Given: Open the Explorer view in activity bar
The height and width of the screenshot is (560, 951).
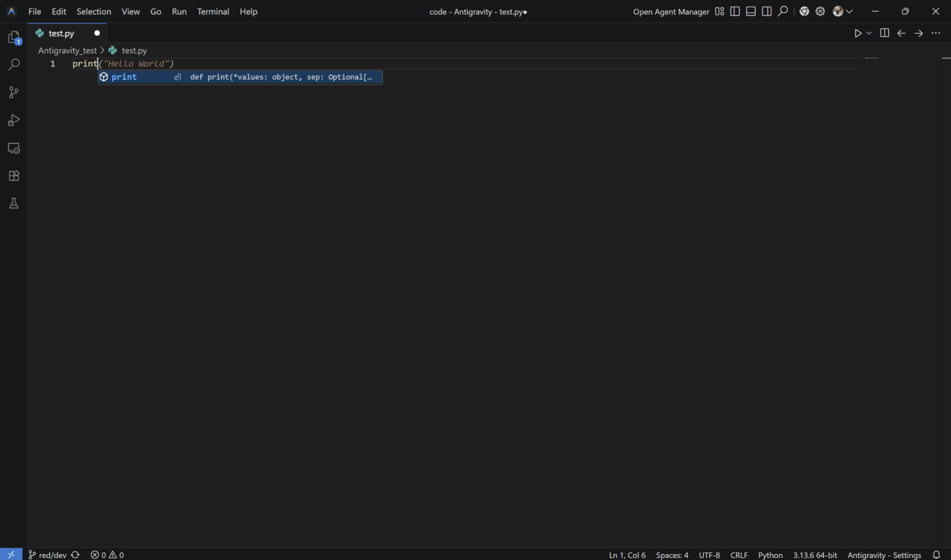Looking at the screenshot, I should point(14,37).
